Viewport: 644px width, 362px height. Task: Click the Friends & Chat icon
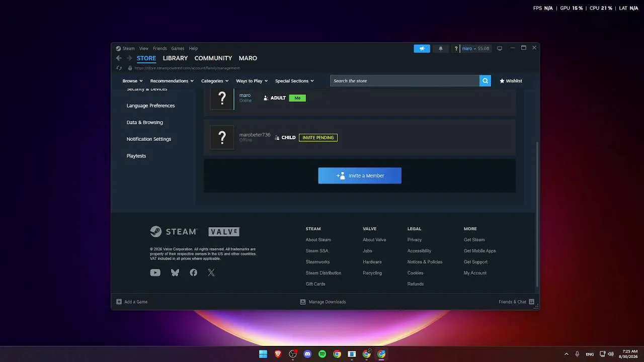(531, 302)
